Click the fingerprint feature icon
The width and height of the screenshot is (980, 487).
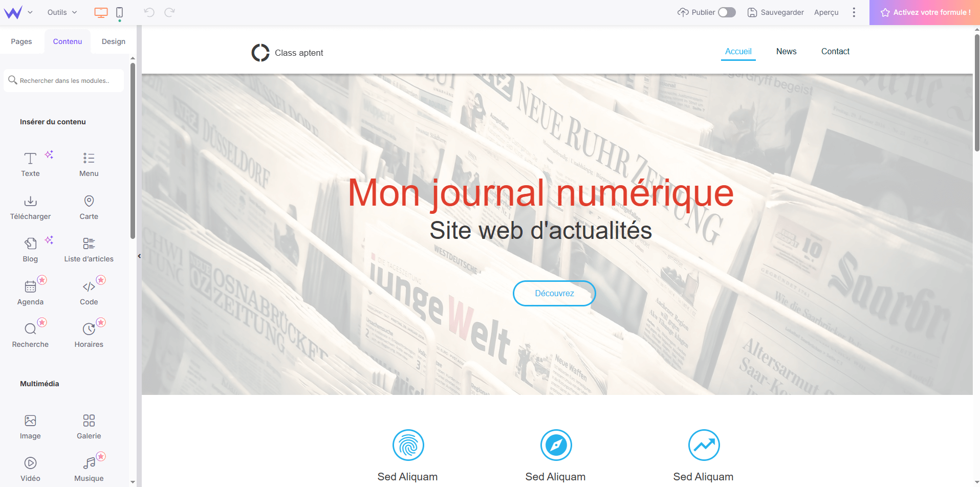coord(408,445)
